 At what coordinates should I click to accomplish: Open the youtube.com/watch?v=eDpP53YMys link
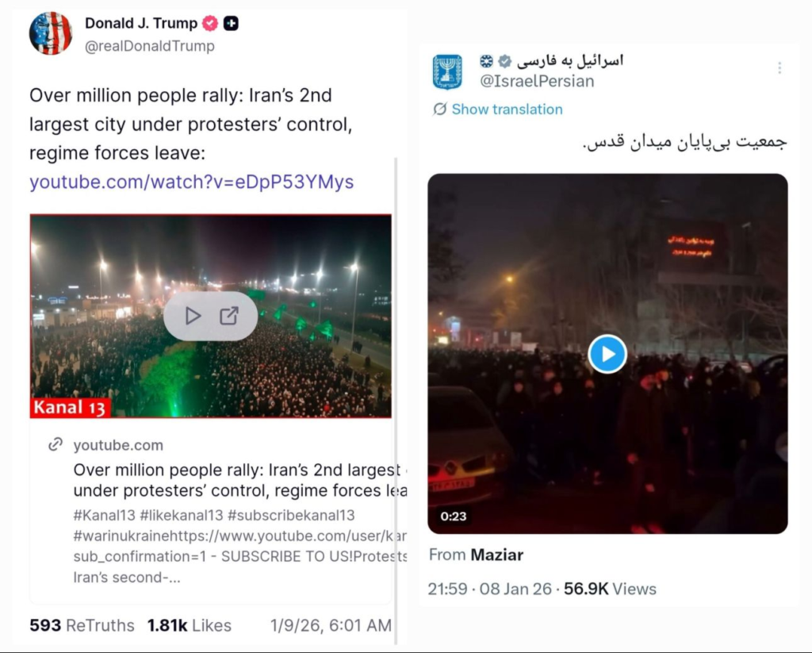(192, 182)
